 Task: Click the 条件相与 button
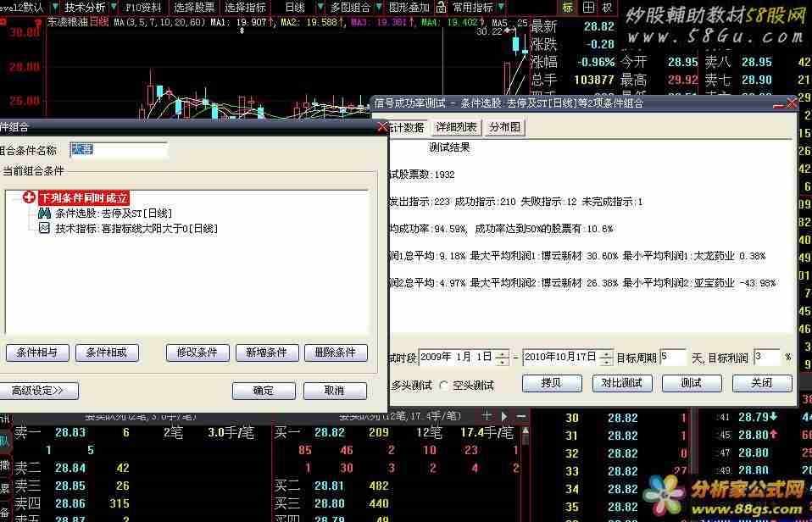point(38,353)
